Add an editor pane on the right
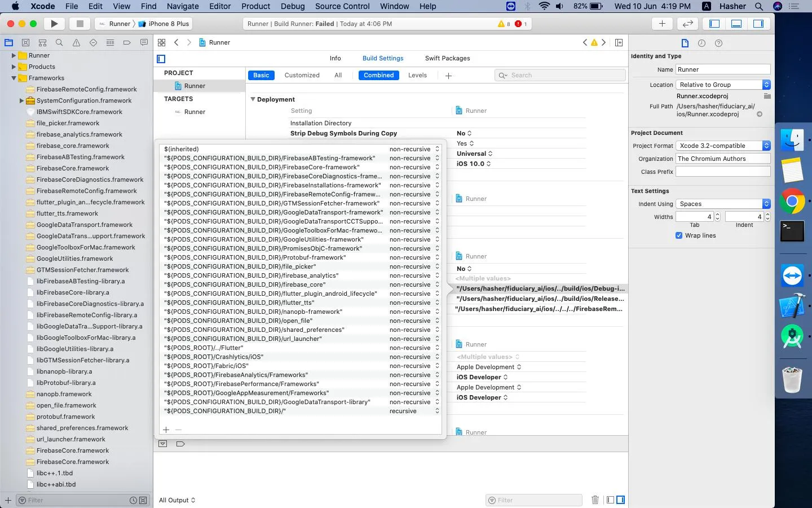The image size is (812, 508). pos(619,42)
